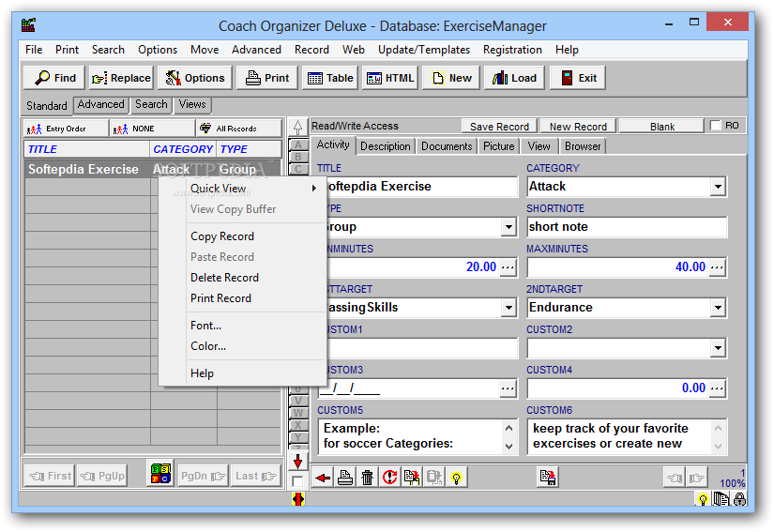Click the left-pointing hand previous record icon

tap(674, 478)
